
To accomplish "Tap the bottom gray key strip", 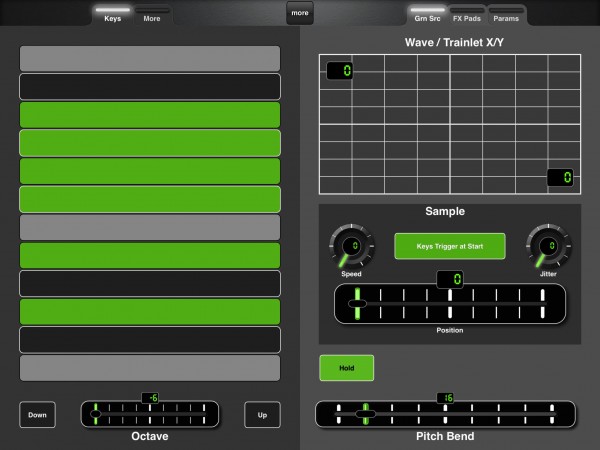I will pyautogui.click(x=150, y=368).
